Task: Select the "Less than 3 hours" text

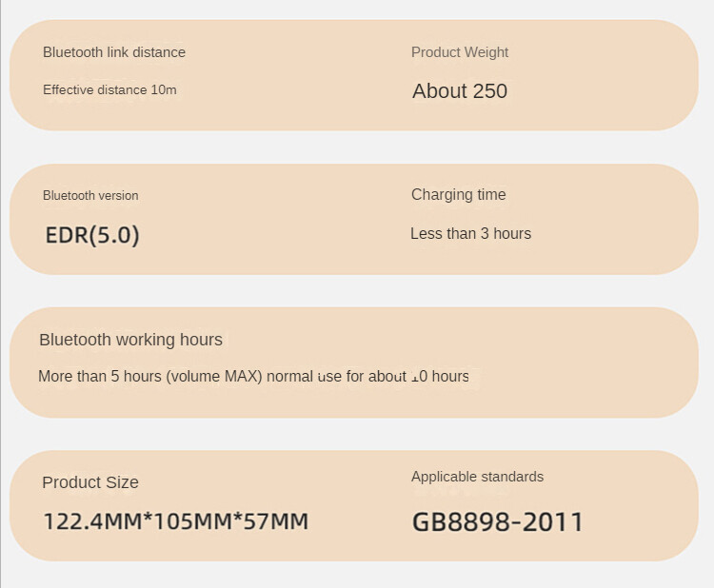Action: click(470, 234)
